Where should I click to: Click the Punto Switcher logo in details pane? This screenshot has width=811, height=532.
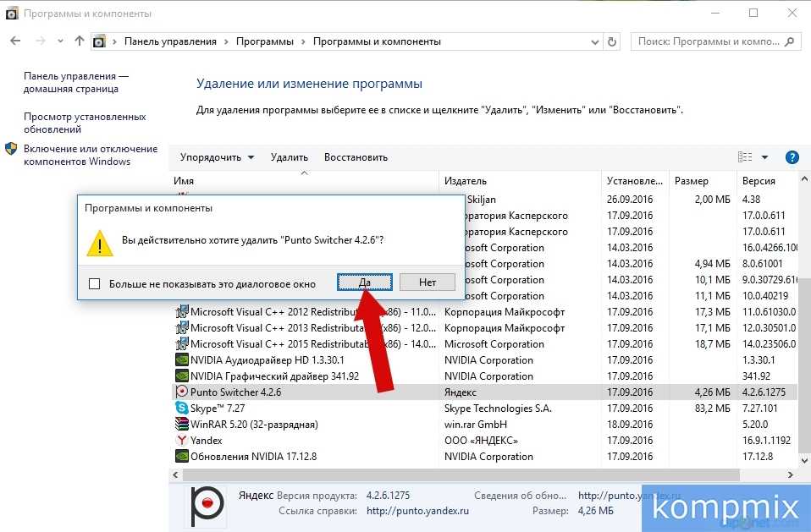point(207,506)
